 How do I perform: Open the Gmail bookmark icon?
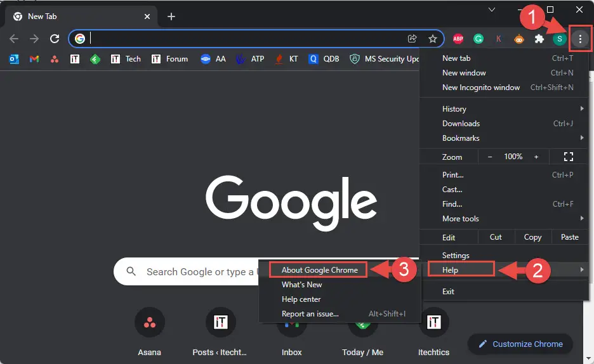click(34, 59)
